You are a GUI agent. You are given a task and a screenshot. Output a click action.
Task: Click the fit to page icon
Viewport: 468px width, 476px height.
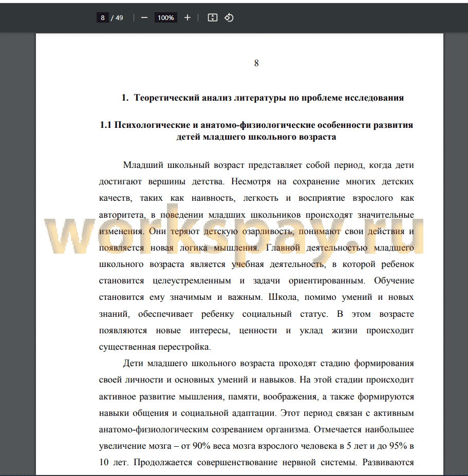(212, 17)
